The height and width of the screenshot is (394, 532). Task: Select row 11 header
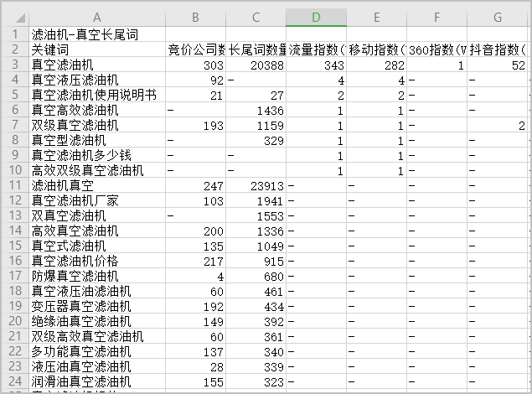14,185
